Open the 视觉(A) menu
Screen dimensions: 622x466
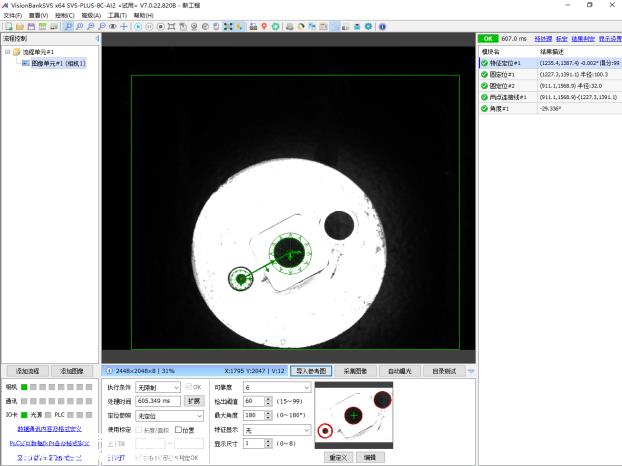91,15
